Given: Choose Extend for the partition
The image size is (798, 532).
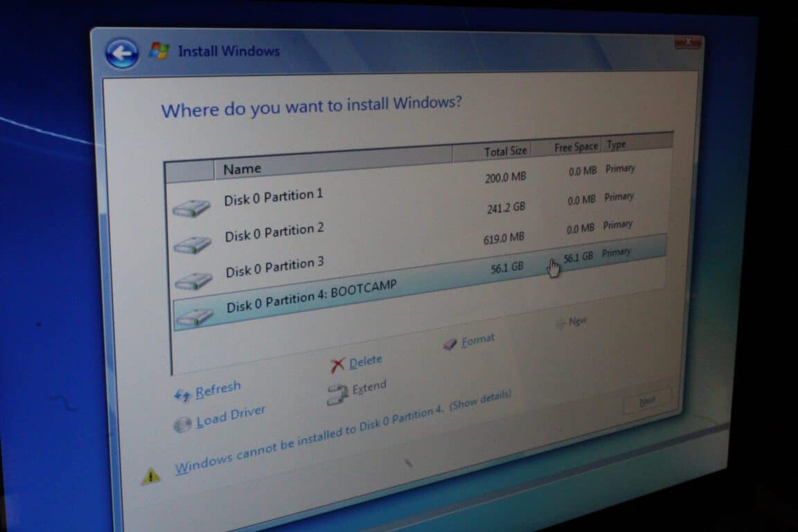Looking at the screenshot, I should click(369, 387).
